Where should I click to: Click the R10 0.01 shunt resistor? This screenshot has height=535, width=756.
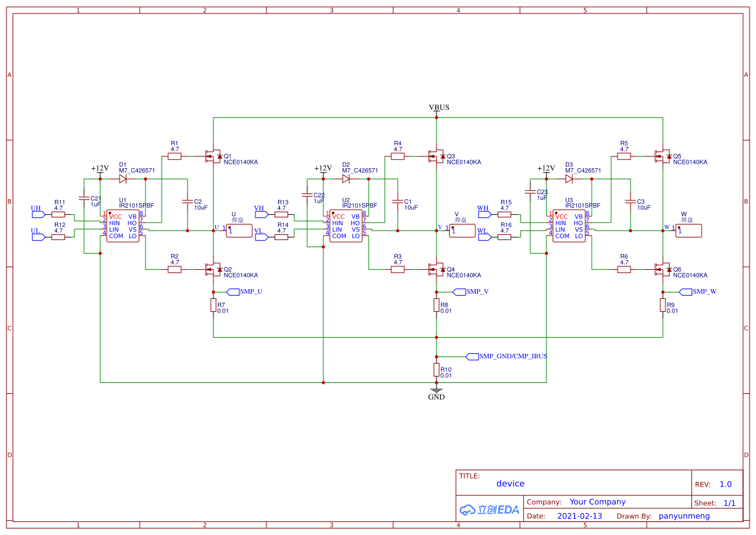click(x=437, y=370)
